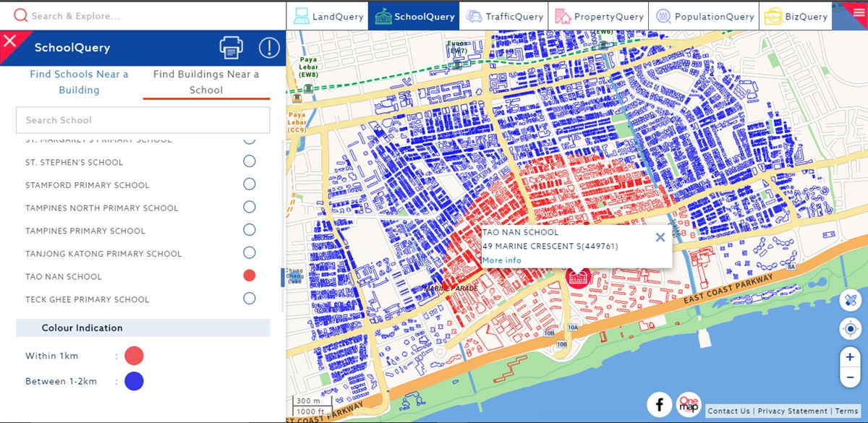
Task: Click the Tao Nan School map marker
Action: (x=577, y=278)
